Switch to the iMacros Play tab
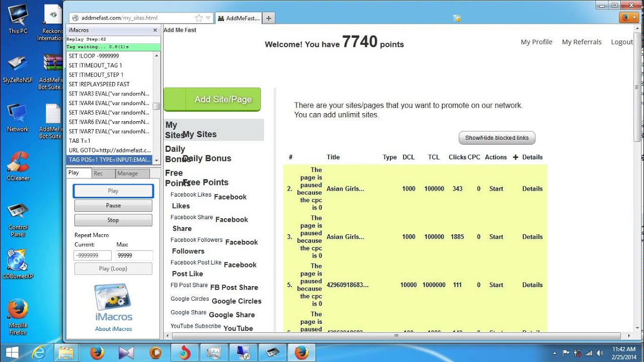Image resolution: width=644 pixels, height=362 pixels. 79,173
